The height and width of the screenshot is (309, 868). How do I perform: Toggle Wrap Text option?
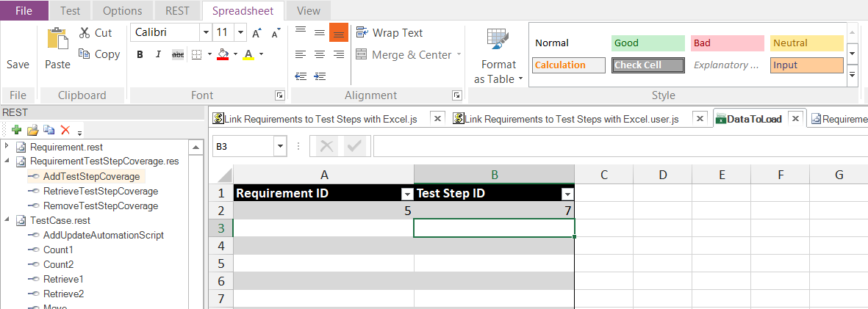click(390, 33)
